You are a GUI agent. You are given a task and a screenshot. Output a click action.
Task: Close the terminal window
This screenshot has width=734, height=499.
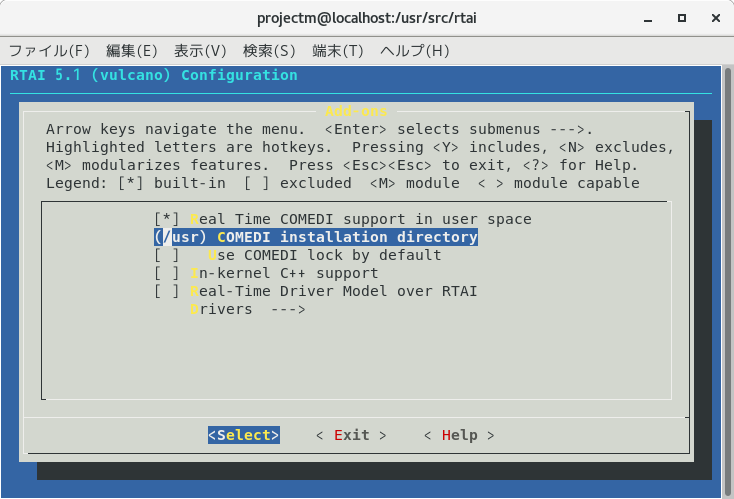click(716, 18)
